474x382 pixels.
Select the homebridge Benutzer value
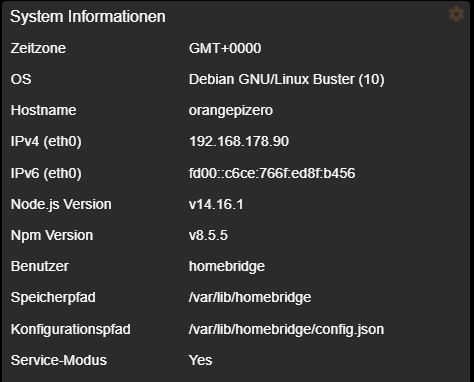[x=227, y=266]
